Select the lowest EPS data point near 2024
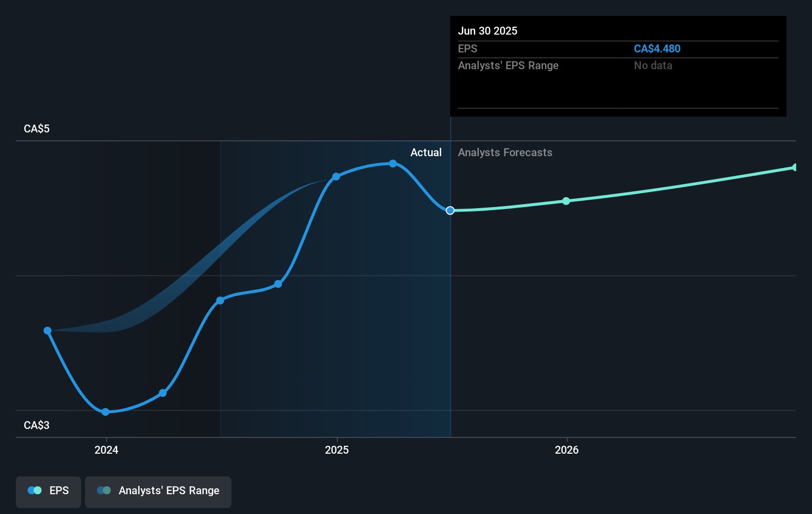This screenshot has height=514, width=812. [x=105, y=412]
